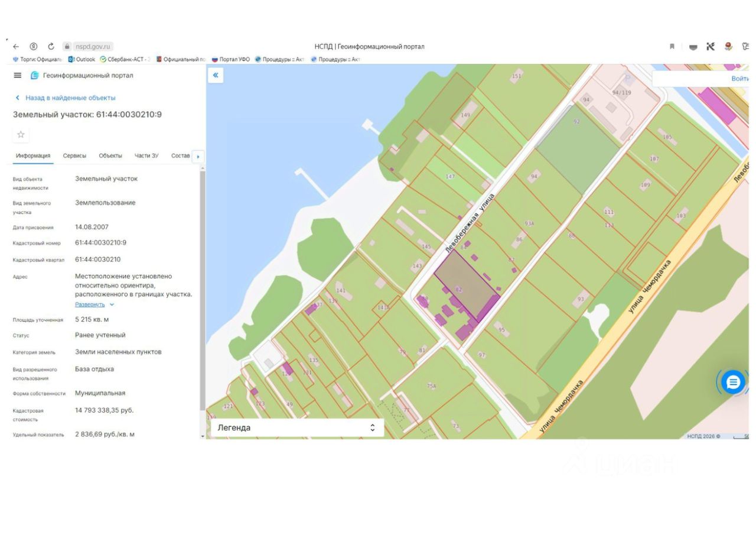Click the padlock icon beside nspd.gov.ru
The image size is (756, 535).
(67, 47)
